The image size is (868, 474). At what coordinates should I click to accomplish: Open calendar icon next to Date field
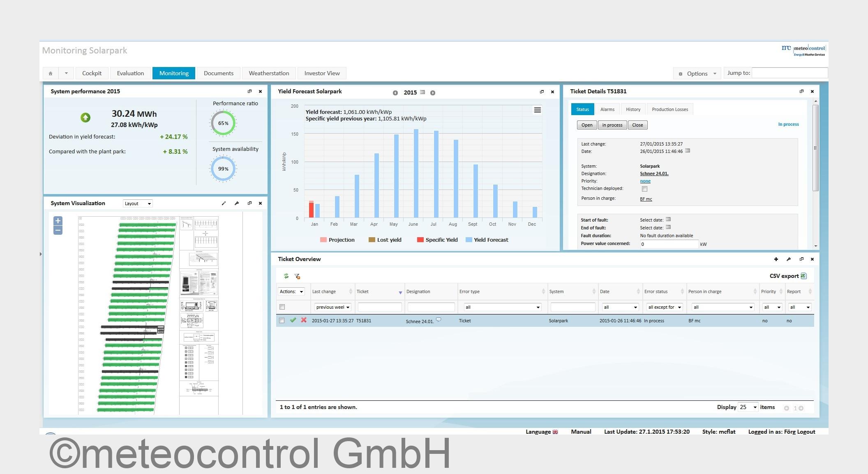pyautogui.click(x=688, y=151)
